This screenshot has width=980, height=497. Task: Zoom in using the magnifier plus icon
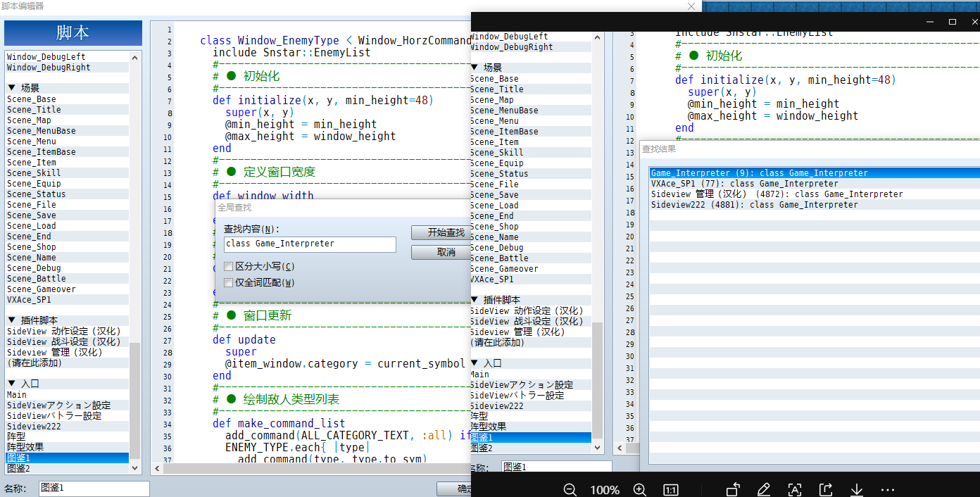point(639,490)
